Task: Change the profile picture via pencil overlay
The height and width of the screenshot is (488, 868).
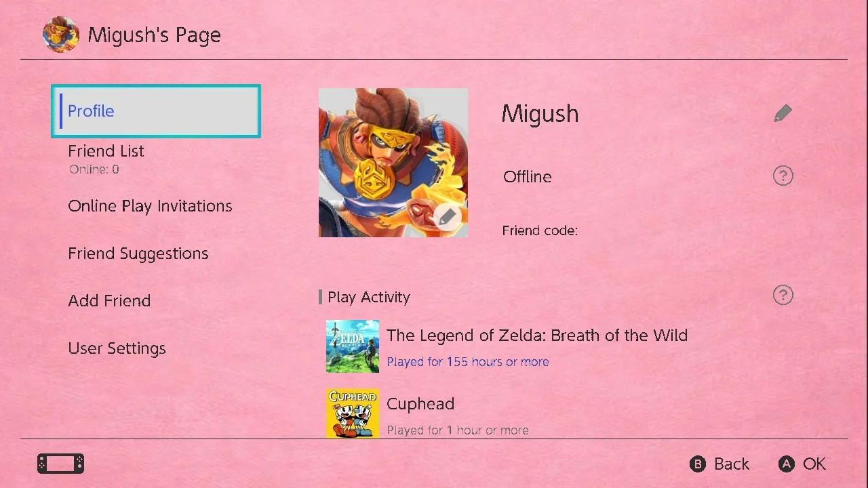Action: coord(446,218)
